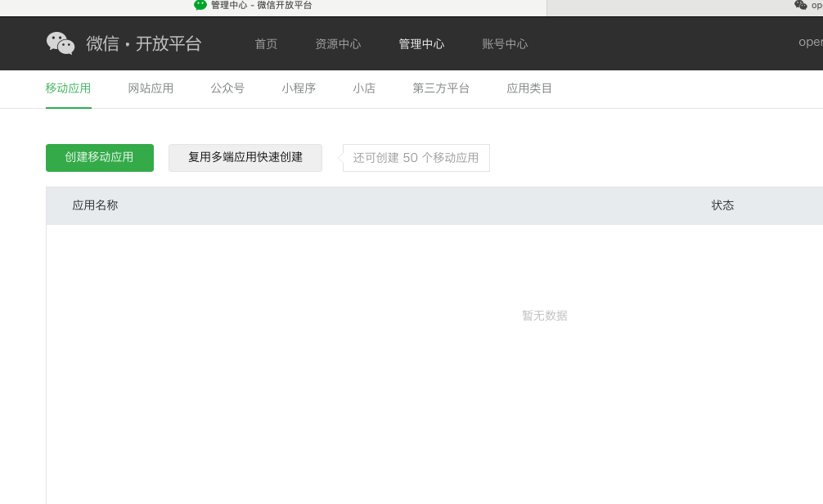Image resolution: width=823 pixels, height=504 pixels.
Task: Open the 应用类目 tab
Action: point(529,88)
